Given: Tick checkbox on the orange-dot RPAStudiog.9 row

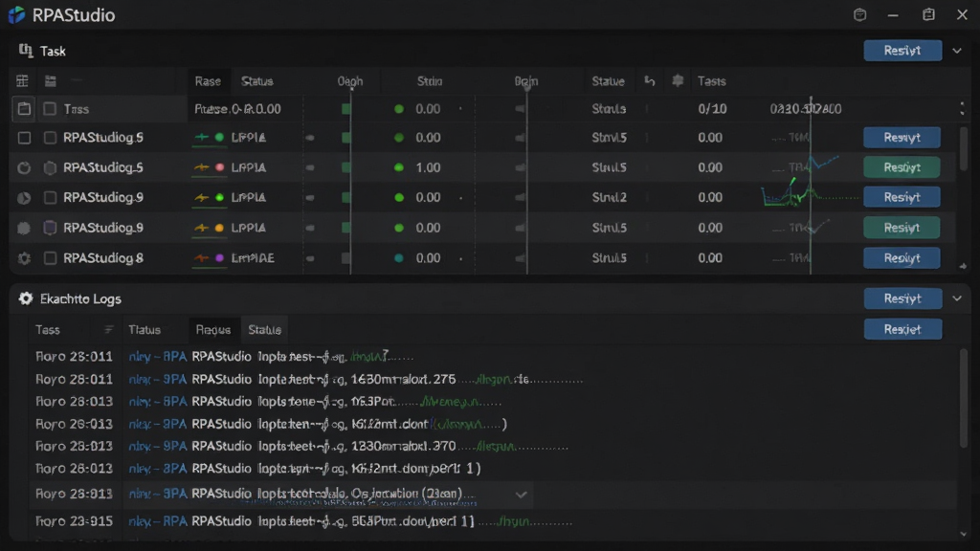Looking at the screenshot, I should (x=50, y=228).
